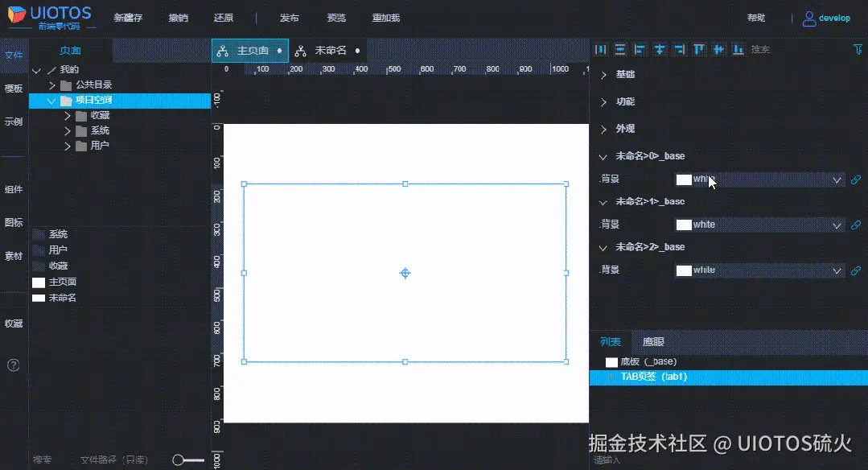Image resolution: width=868 pixels, height=470 pixels.
Task: Click the help question-mark icon in left sidebar
Action: (13, 365)
